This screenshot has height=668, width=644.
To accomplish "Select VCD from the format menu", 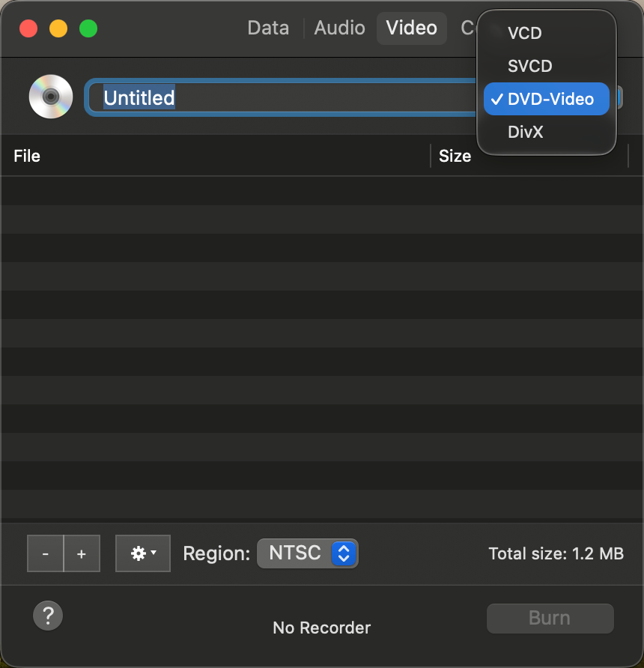I will [x=524, y=33].
